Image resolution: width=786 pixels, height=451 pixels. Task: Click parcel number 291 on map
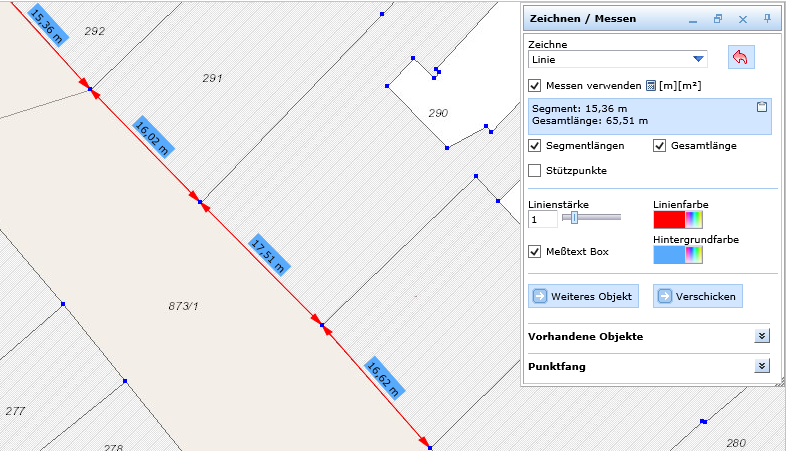click(x=213, y=78)
